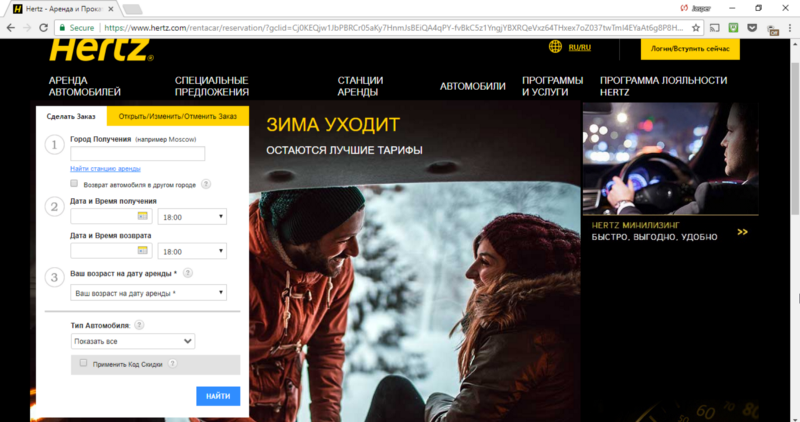Tick return car in another city checkbox
Screen dimensions: 800x422
[74, 183]
